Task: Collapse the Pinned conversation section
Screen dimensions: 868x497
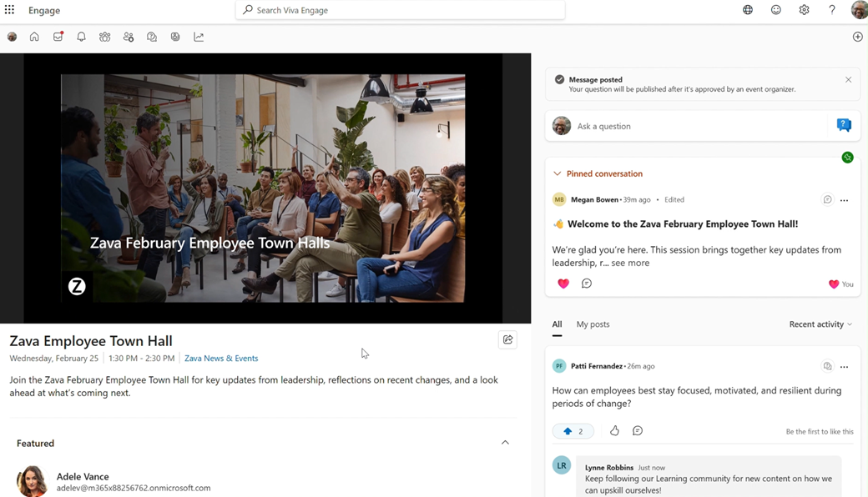Action: point(557,173)
